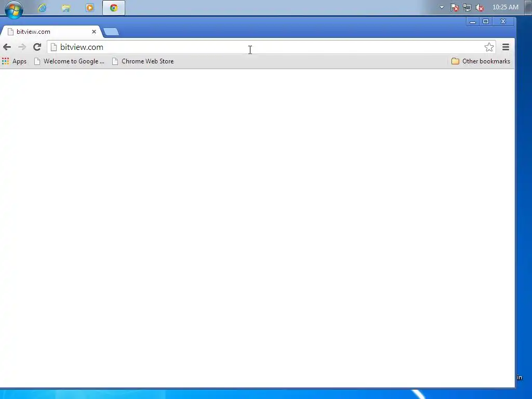The width and height of the screenshot is (532, 399).
Task: Click the Chrome taskbar button
Action: click(114, 8)
